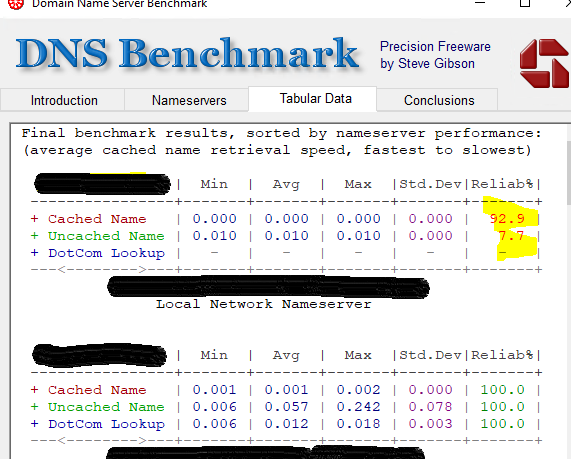Image resolution: width=571 pixels, height=459 pixels.
Task: Maximize the Domain Name Server Benchmark window
Action: point(525,3)
